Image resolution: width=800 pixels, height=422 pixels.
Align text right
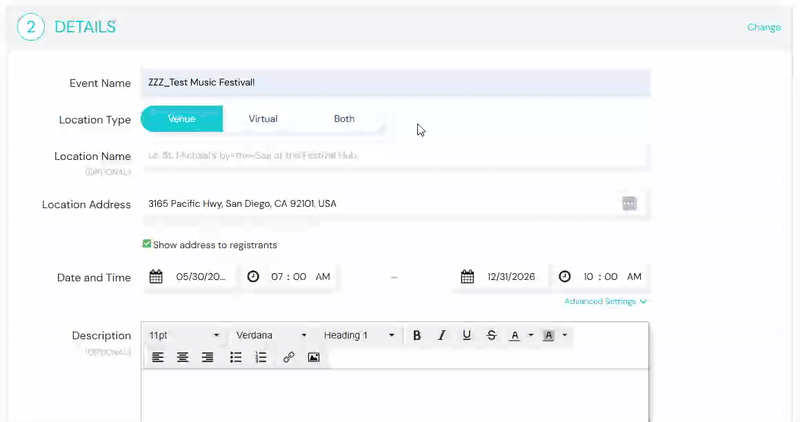click(207, 357)
